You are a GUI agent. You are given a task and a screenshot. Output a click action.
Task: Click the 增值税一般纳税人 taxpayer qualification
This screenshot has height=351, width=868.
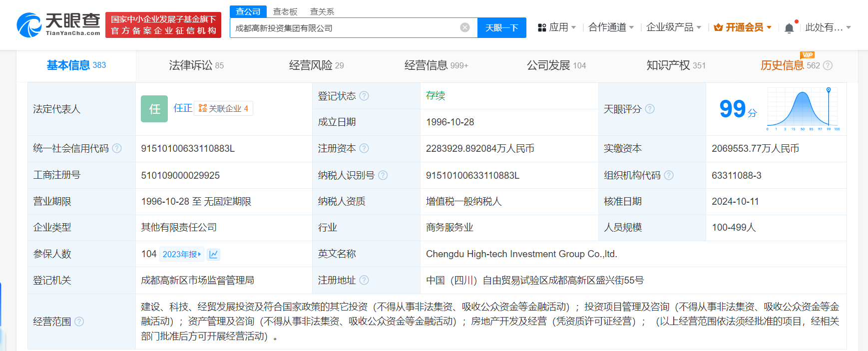(x=463, y=201)
